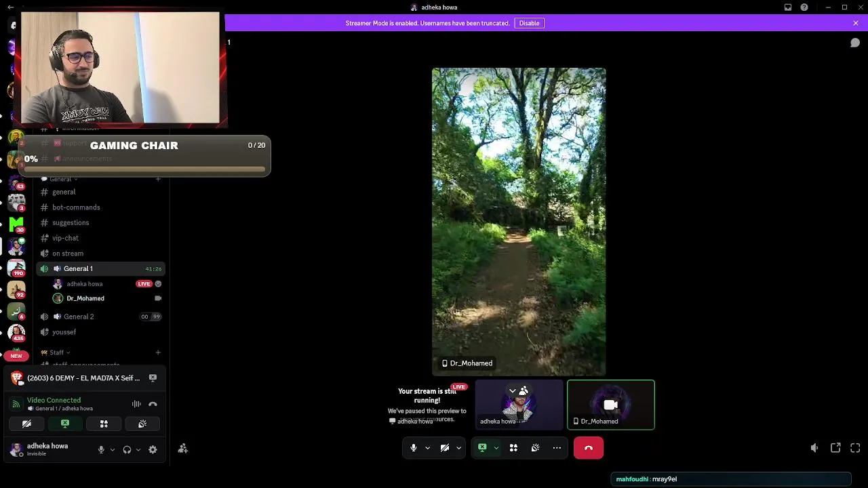
Task: Create a channel in General category
Action: click(158, 179)
